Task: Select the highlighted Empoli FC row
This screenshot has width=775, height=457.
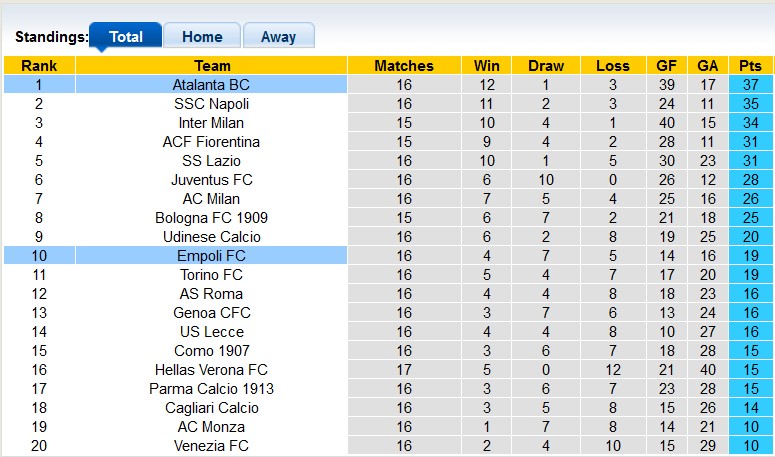Action: (211, 256)
